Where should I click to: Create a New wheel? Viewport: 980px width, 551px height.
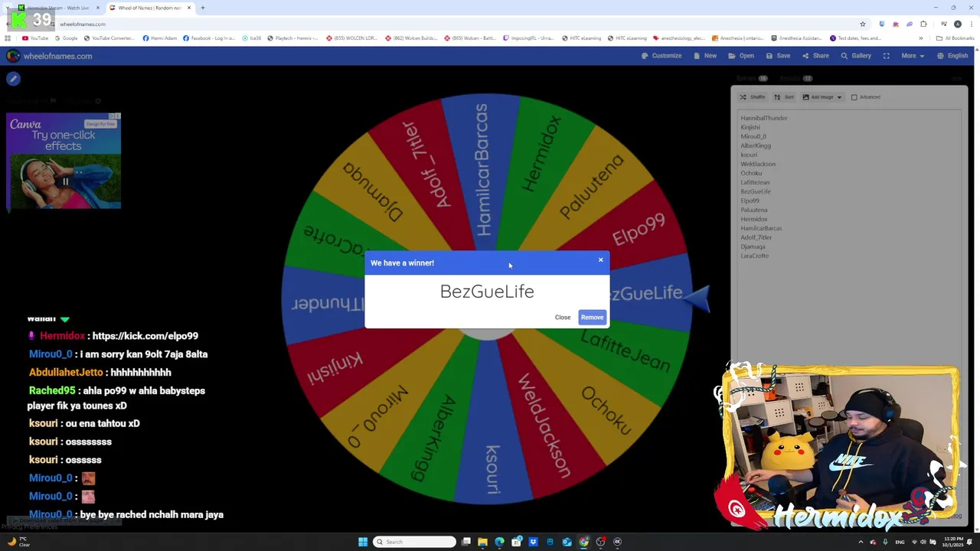coord(705,56)
